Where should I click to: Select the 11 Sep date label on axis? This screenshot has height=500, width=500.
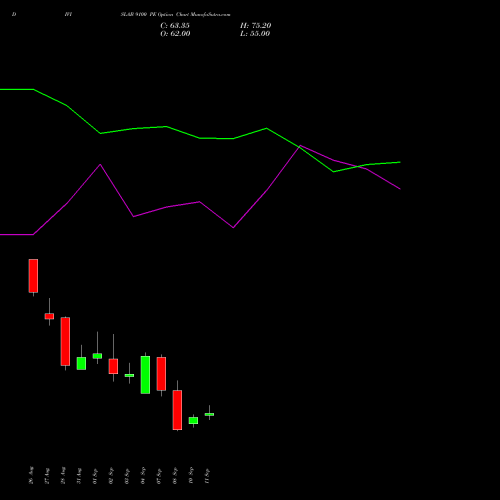pos(207,476)
